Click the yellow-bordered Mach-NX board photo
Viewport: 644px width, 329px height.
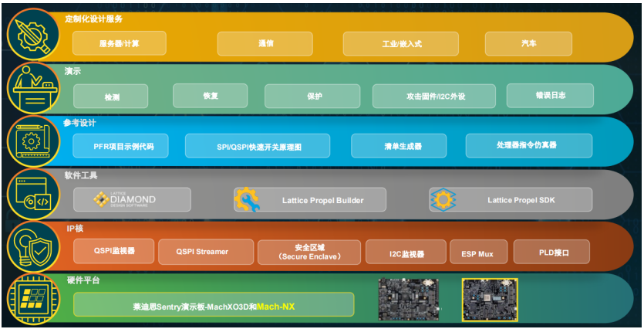(x=490, y=300)
